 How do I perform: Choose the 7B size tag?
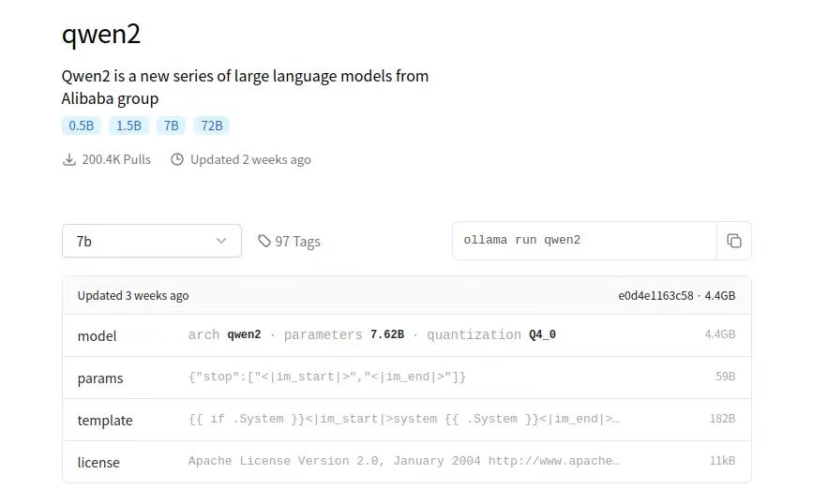pyautogui.click(x=171, y=126)
